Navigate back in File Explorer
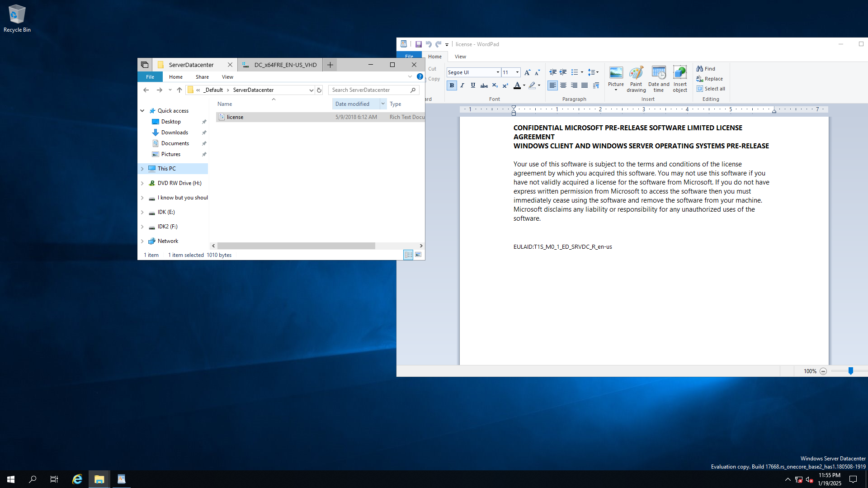The width and height of the screenshot is (868, 488). pos(146,90)
